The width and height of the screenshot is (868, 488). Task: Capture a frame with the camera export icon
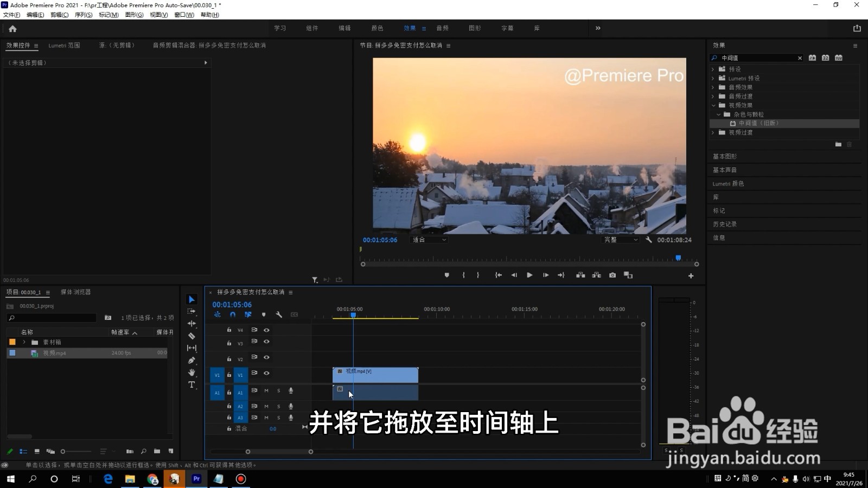[x=612, y=275]
